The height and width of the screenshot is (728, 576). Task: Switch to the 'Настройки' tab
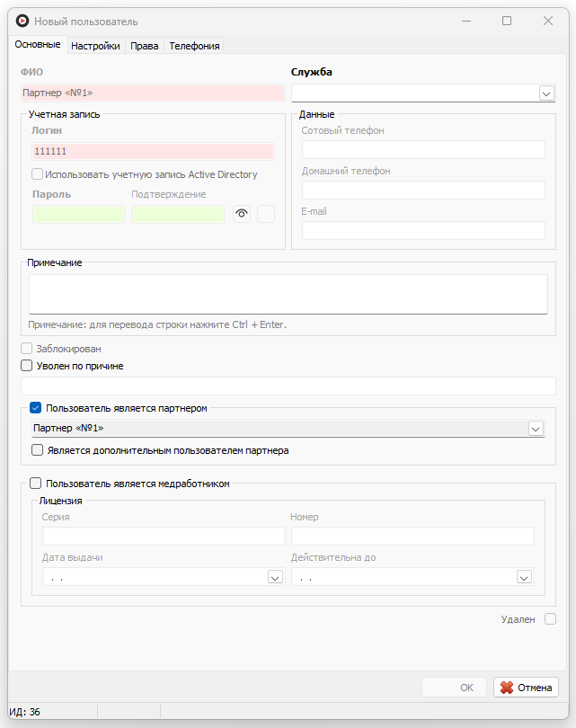coord(95,46)
